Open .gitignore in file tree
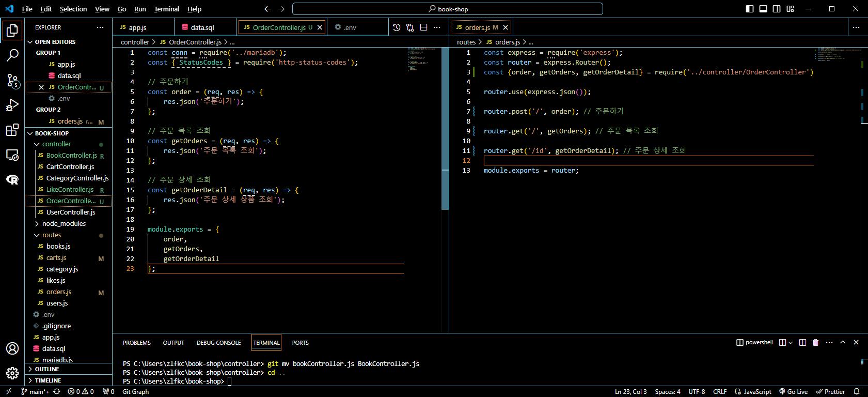 pyautogui.click(x=56, y=326)
